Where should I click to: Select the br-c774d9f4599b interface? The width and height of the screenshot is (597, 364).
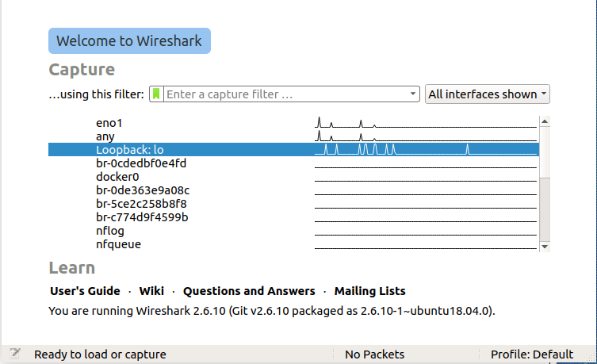tap(293, 217)
